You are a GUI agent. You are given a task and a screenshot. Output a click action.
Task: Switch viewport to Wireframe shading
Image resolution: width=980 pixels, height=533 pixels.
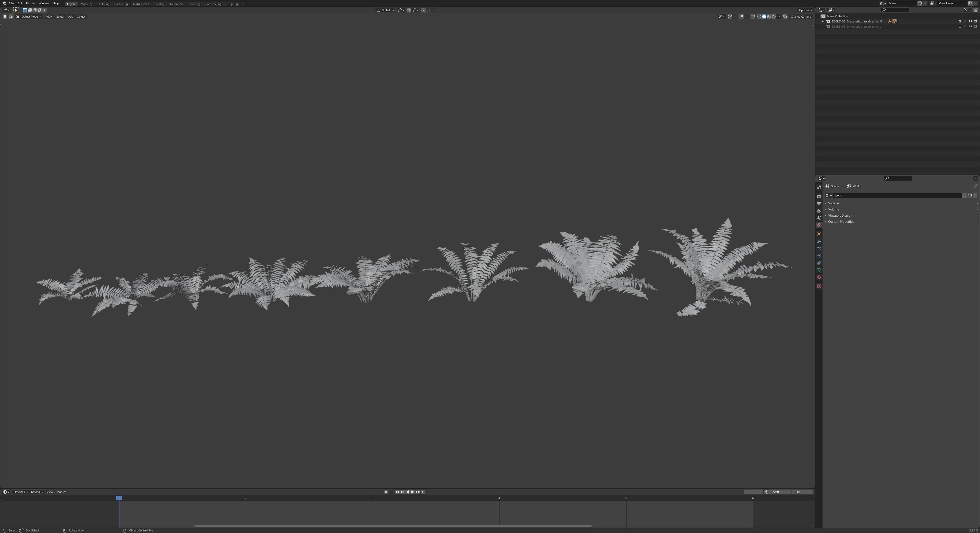(759, 17)
